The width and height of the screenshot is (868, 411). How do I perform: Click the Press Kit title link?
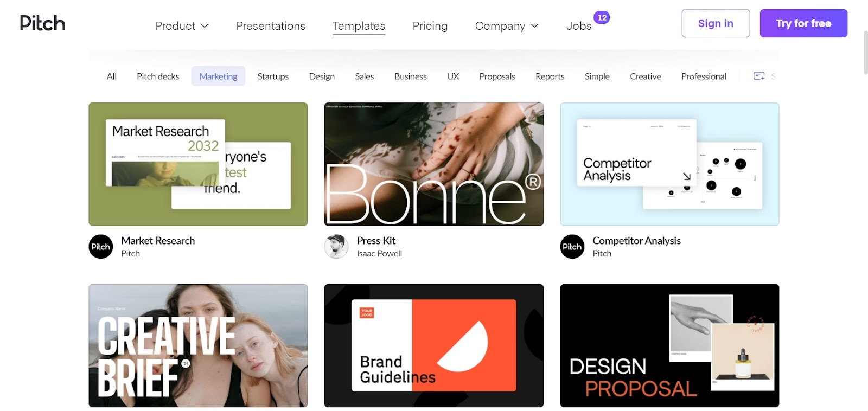pos(376,241)
